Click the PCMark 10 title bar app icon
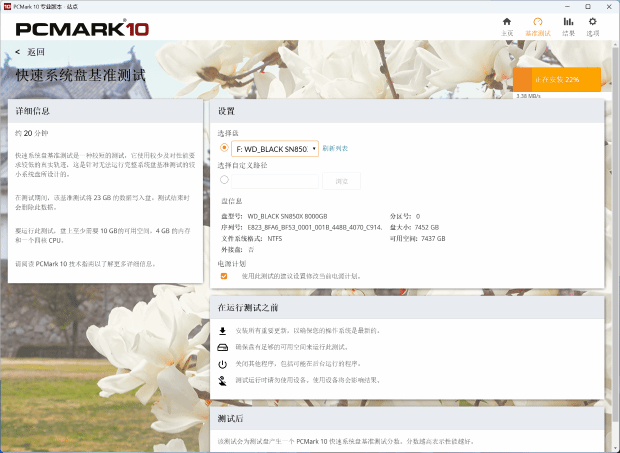 coord(7,7)
